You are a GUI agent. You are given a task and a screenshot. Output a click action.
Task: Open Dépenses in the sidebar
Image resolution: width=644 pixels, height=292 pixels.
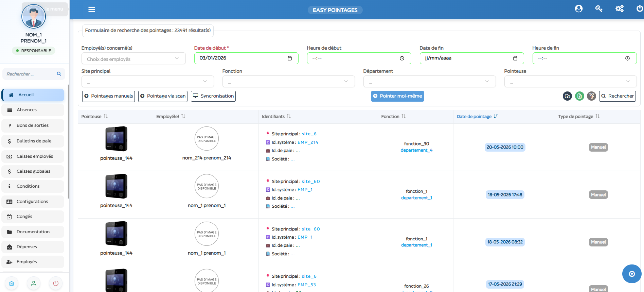pos(33,247)
